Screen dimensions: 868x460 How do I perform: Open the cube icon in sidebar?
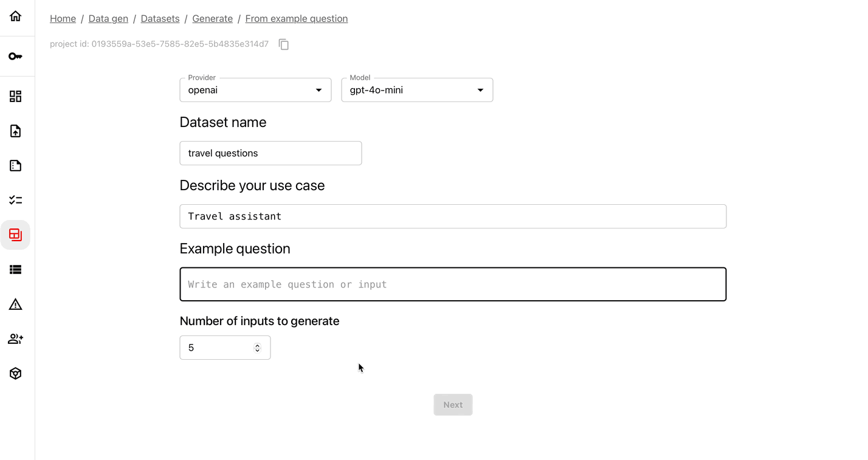coord(16,374)
